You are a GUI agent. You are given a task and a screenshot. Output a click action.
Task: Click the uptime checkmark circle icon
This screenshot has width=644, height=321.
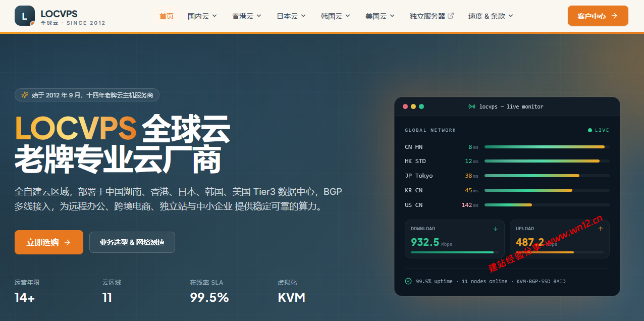(x=408, y=281)
